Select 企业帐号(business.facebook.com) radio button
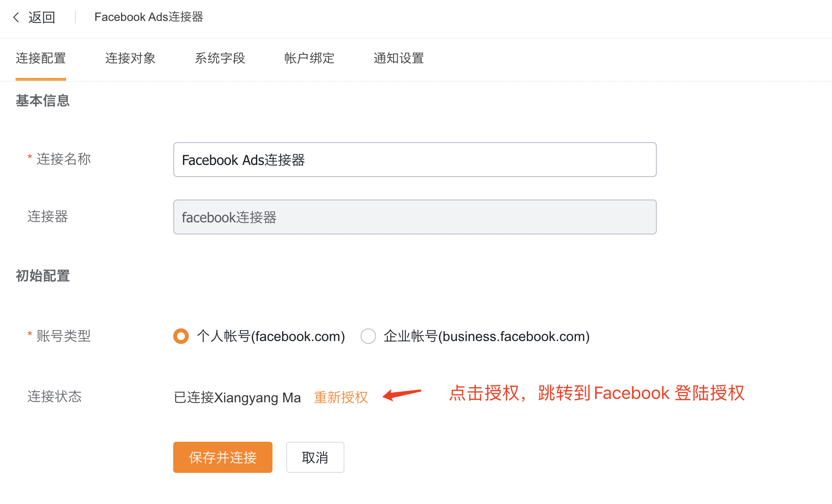The width and height of the screenshot is (832, 504). 368,336
